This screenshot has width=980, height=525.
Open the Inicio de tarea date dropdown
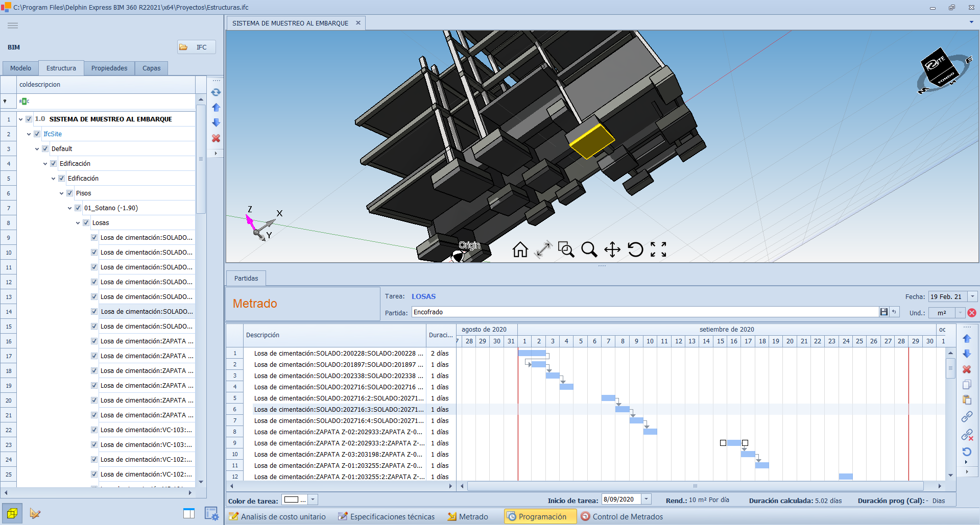click(x=647, y=499)
